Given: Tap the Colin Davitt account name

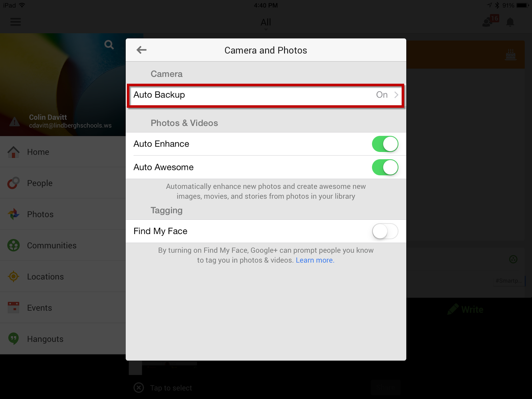Looking at the screenshot, I should pos(48,117).
